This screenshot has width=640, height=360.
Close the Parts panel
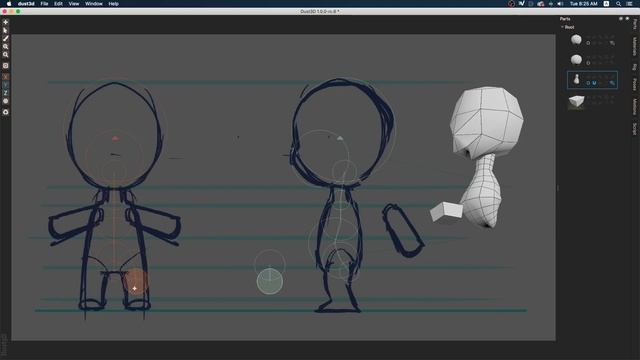tap(627, 19)
